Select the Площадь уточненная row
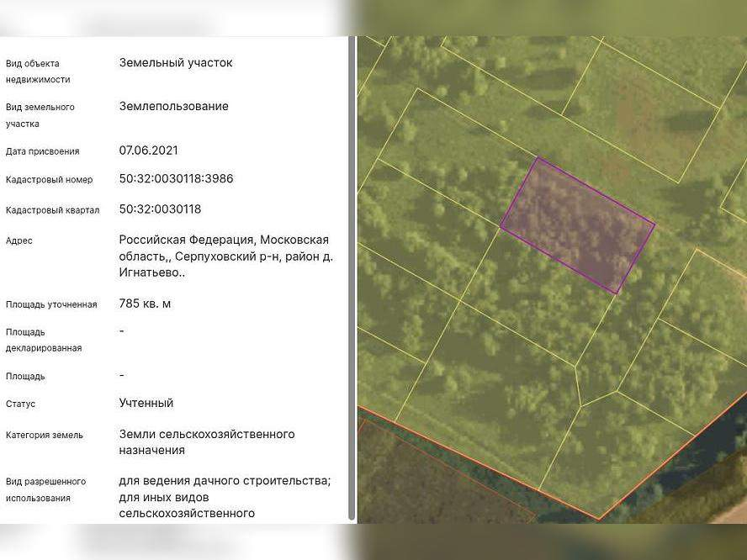Viewport: 747px width, 560px height. tap(52, 305)
